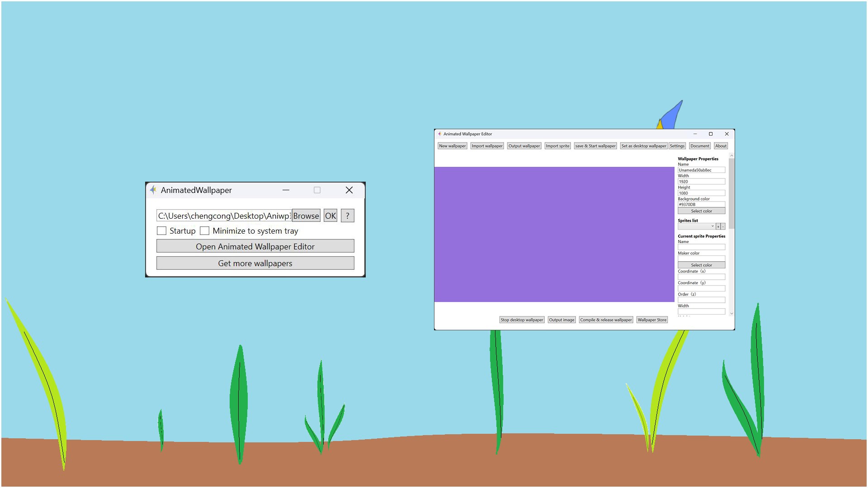The width and height of the screenshot is (868, 488).
Task: Enable the Startup checkbox
Action: [161, 231]
